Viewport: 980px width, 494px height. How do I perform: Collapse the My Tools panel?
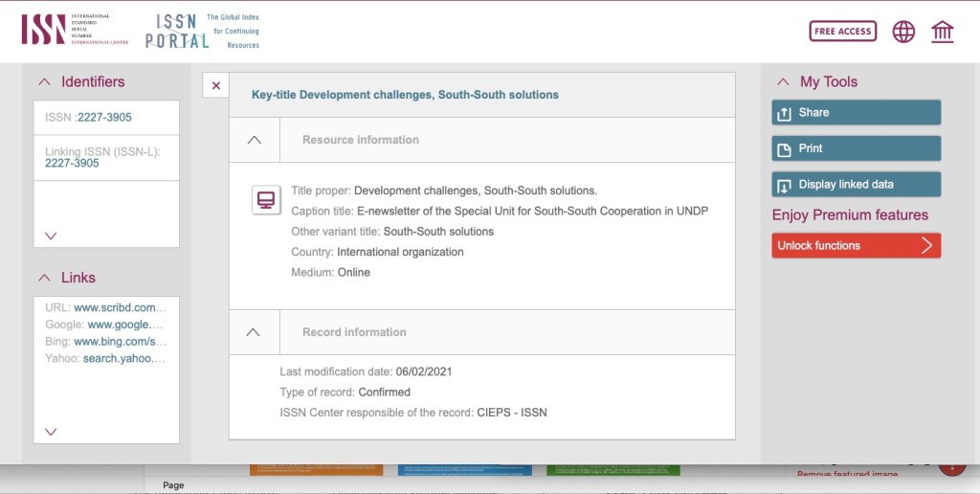coord(783,82)
